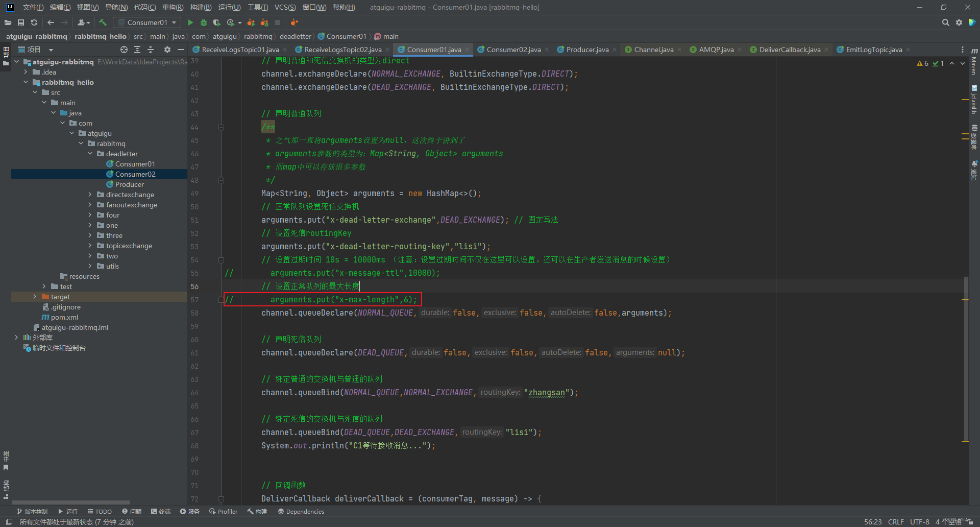Open the 问题 problems tool window
This screenshot has height=527, width=980.
[132, 511]
